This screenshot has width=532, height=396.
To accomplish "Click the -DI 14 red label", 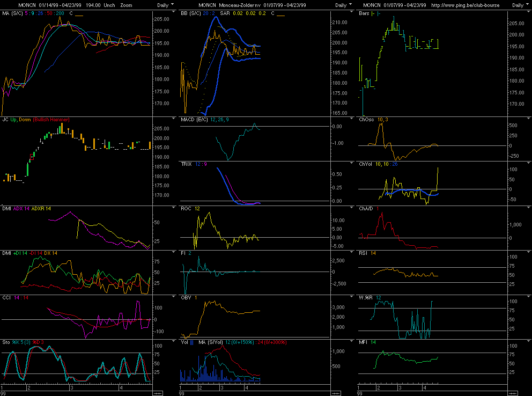I will point(35,253).
